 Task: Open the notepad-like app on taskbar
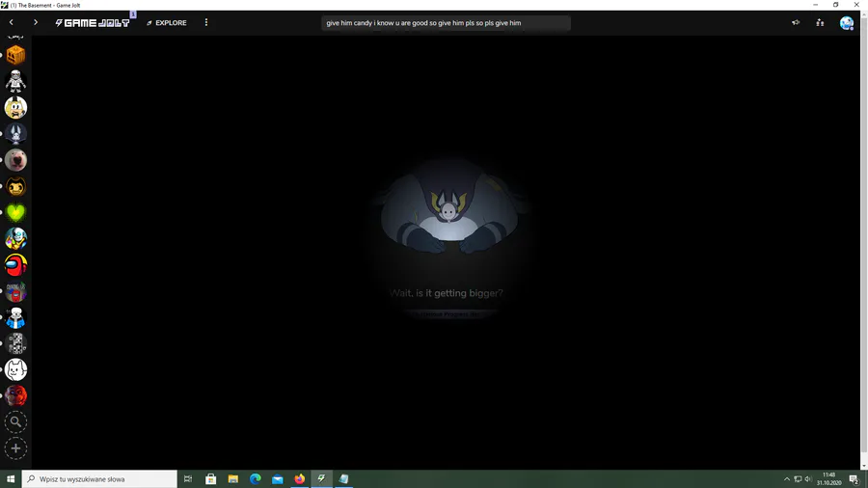(343, 479)
